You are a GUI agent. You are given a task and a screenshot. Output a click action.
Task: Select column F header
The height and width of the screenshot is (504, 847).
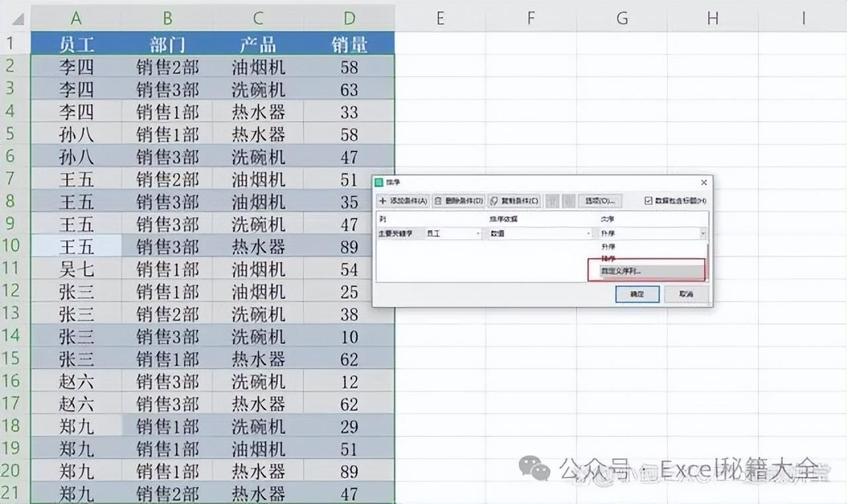(x=531, y=18)
